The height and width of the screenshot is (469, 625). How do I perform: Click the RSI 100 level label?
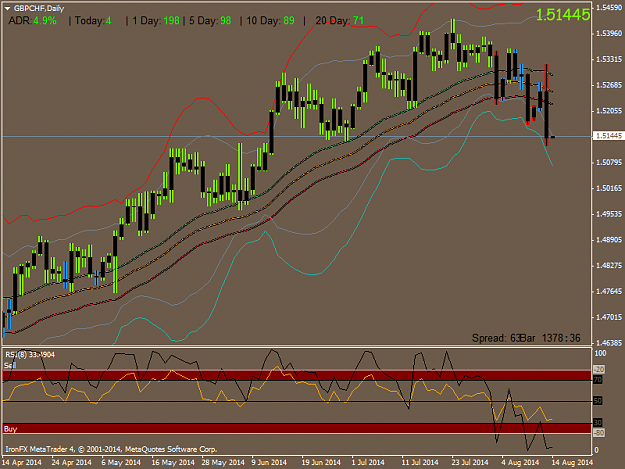tap(600, 353)
